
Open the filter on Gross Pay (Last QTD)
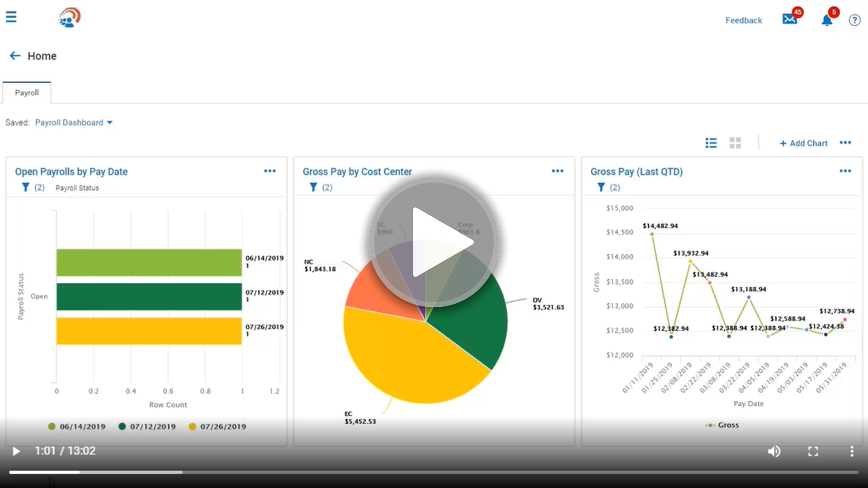[601, 187]
